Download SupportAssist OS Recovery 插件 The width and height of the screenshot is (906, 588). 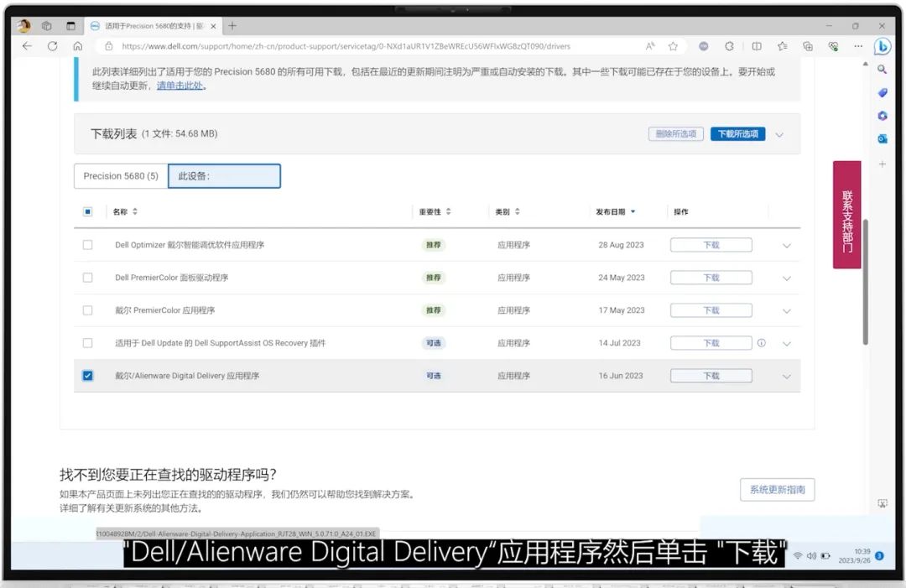tap(711, 343)
